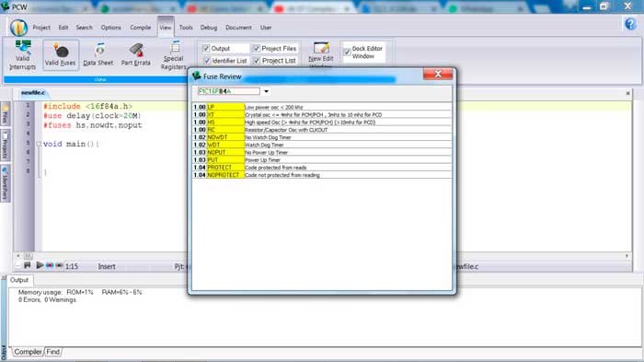The image size is (644, 362).
Task: Open the Options ribbon tab
Action: (111, 28)
